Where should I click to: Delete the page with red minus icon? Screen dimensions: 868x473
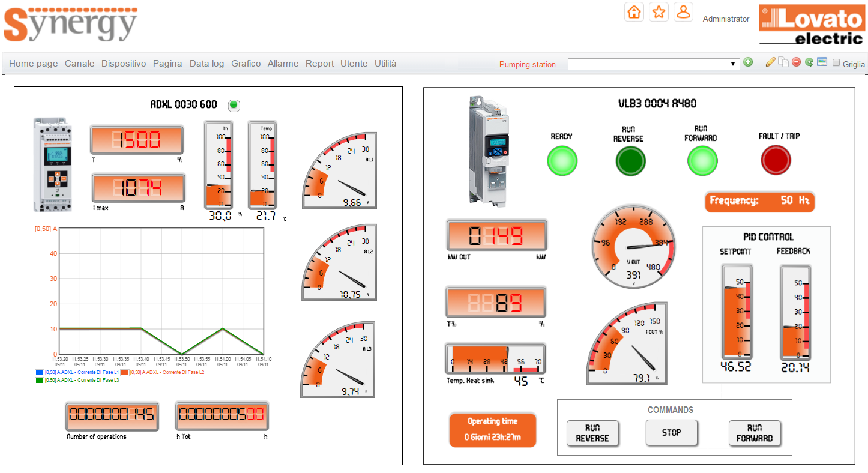point(797,62)
